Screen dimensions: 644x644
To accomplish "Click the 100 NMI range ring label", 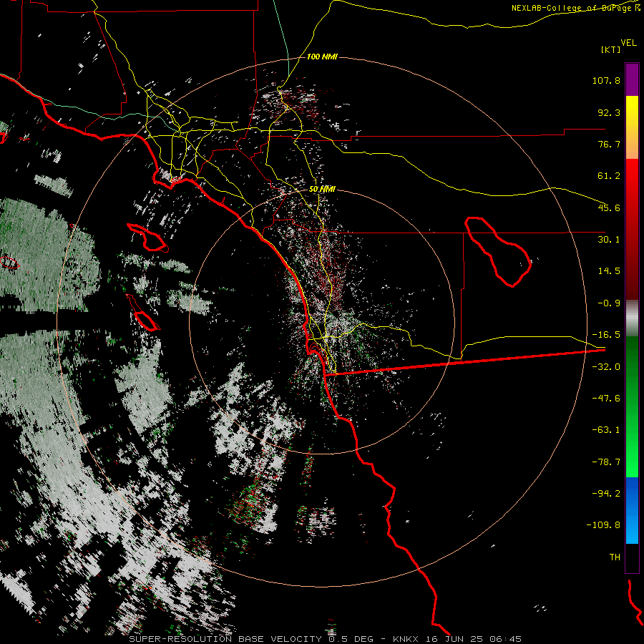I will (x=322, y=57).
